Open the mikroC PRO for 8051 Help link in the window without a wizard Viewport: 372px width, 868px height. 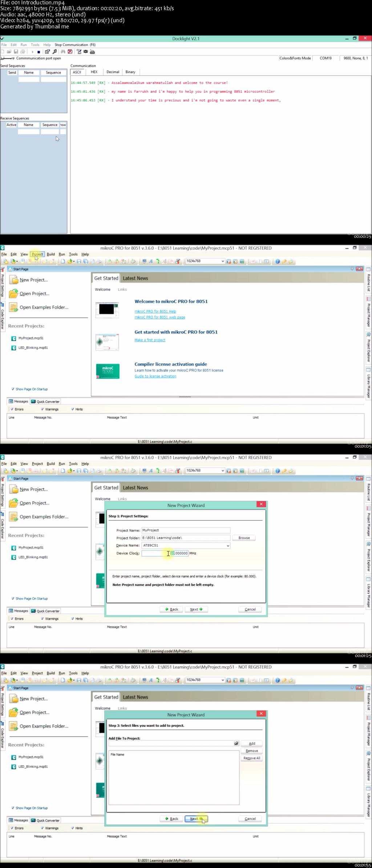point(155,311)
